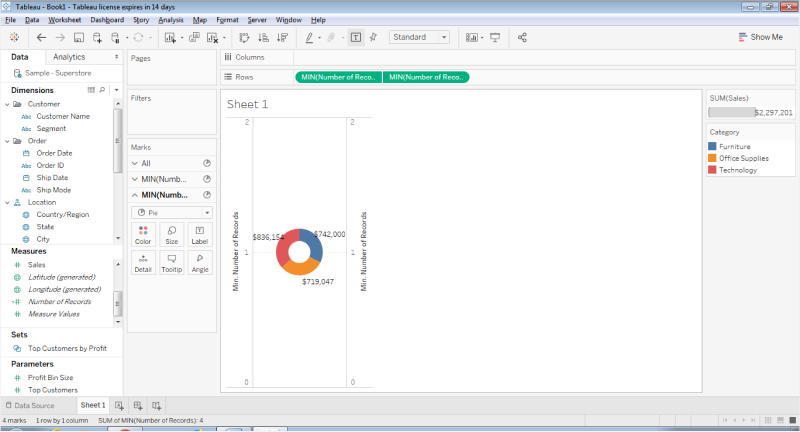Select the Ship Mode dimension
The height and width of the screenshot is (432, 800).
click(54, 190)
